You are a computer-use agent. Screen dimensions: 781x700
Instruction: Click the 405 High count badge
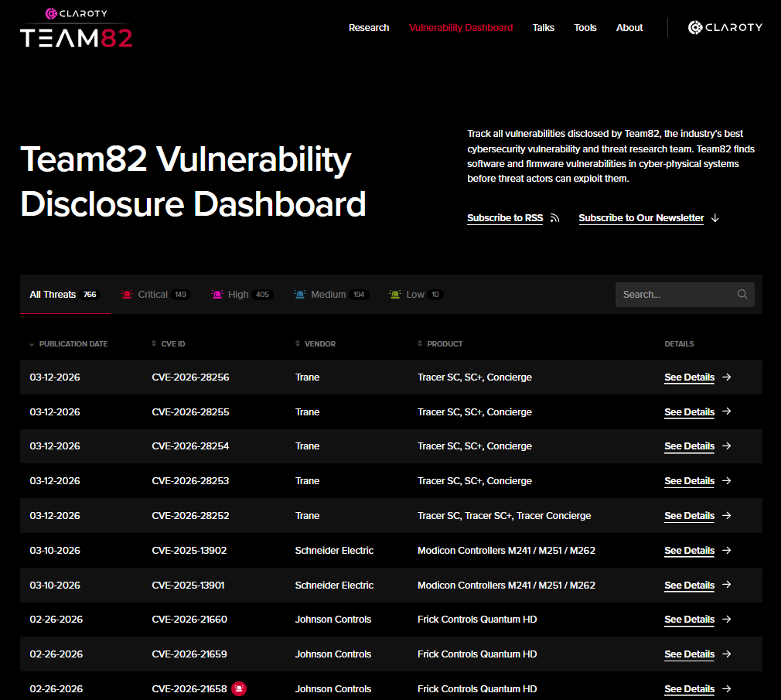pos(262,295)
